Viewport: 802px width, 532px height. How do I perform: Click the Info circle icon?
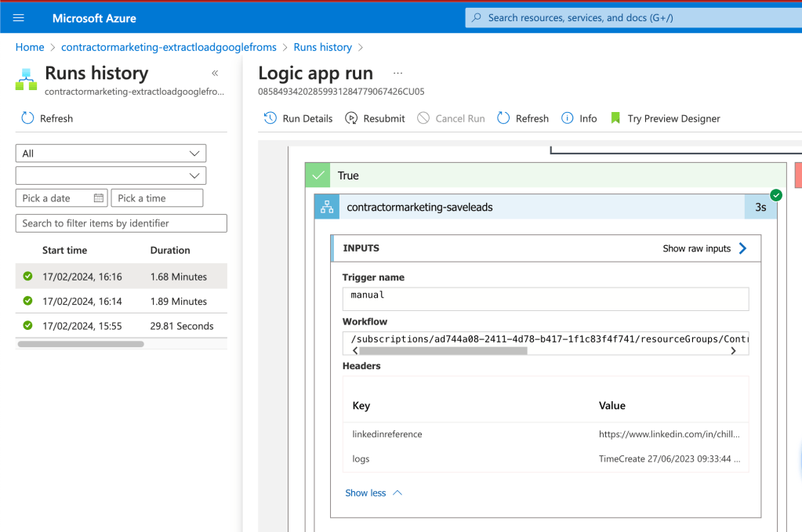(568, 118)
